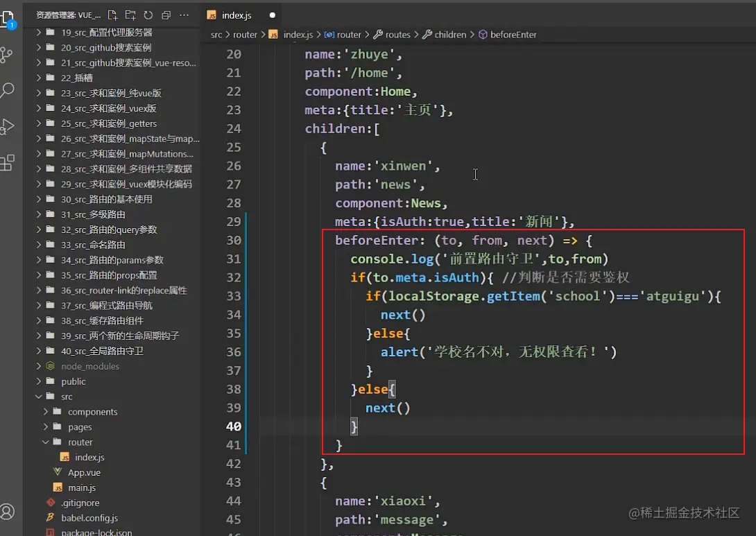
Task: Select folder 38_src_缓存路由组件
Action: click(x=102, y=320)
